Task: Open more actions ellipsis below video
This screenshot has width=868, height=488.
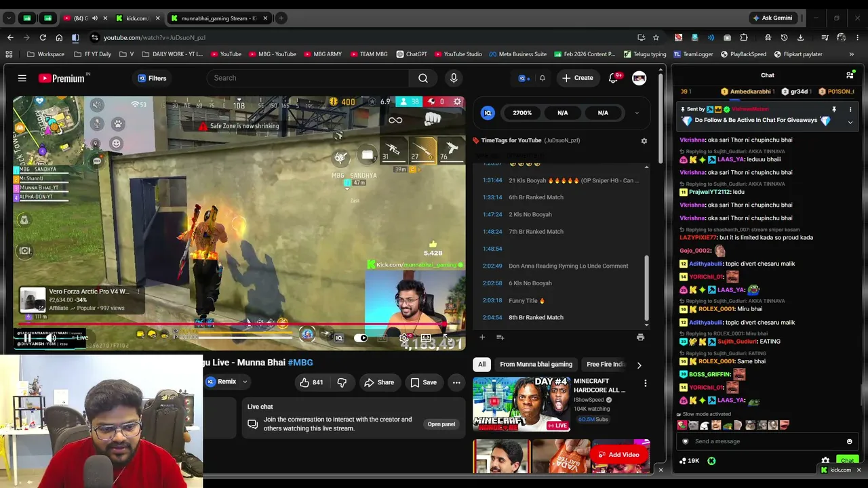Action: (x=456, y=382)
